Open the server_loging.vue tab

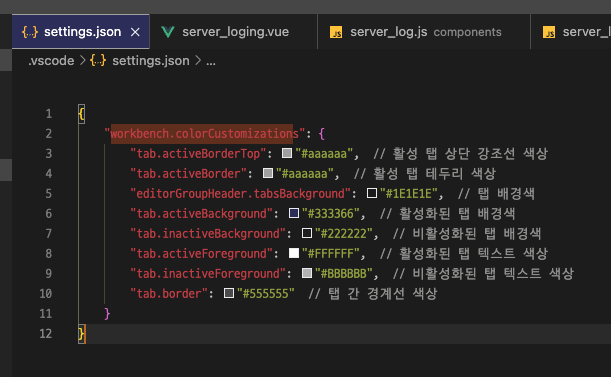point(234,32)
